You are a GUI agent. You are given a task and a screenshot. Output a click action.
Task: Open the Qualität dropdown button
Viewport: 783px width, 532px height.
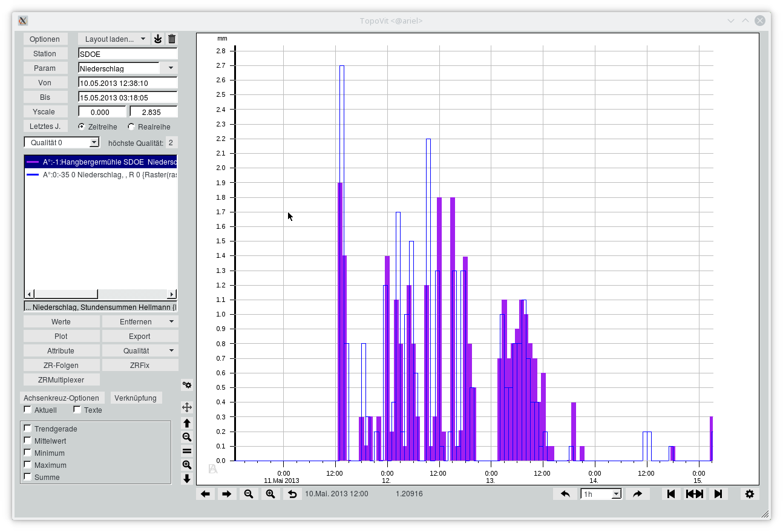tap(140, 351)
